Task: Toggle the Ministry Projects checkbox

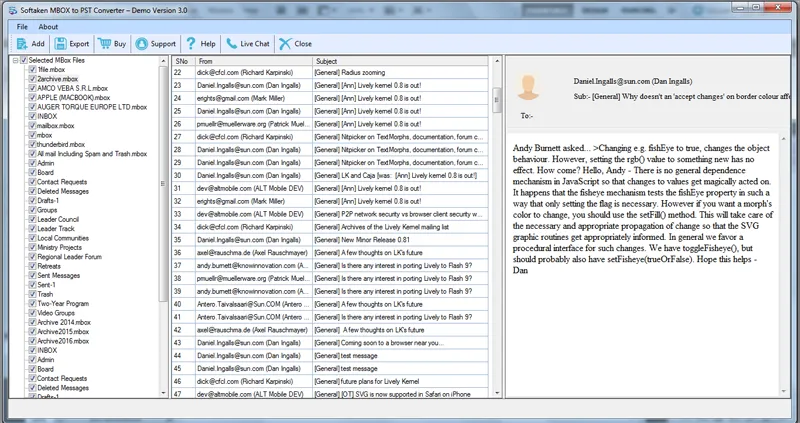Action: pyautogui.click(x=33, y=247)
